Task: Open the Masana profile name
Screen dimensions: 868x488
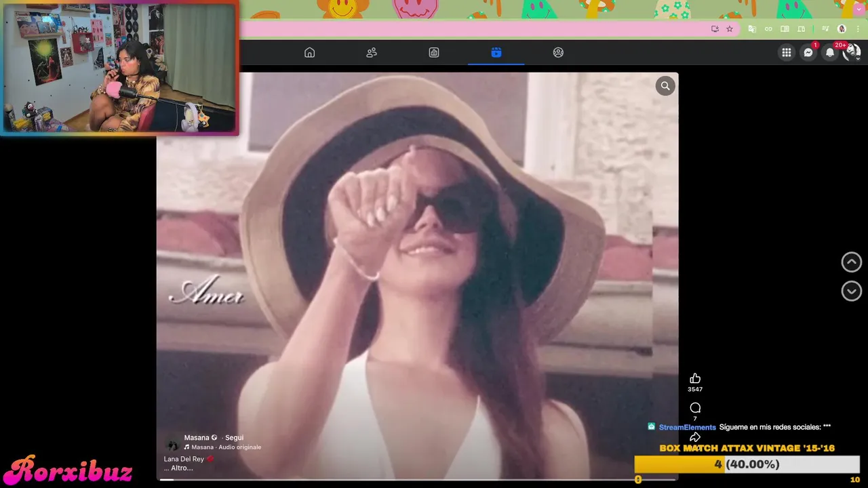Action: point(197,438)
